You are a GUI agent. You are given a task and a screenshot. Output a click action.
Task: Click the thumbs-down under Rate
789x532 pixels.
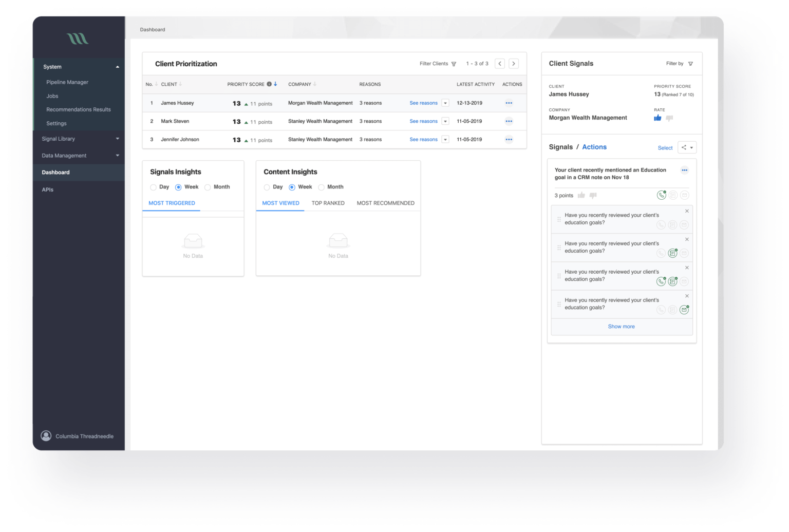(669, 118)
